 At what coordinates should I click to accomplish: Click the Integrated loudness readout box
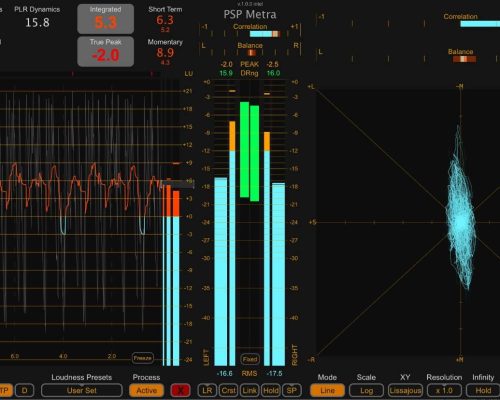click(x=106, y=19)
